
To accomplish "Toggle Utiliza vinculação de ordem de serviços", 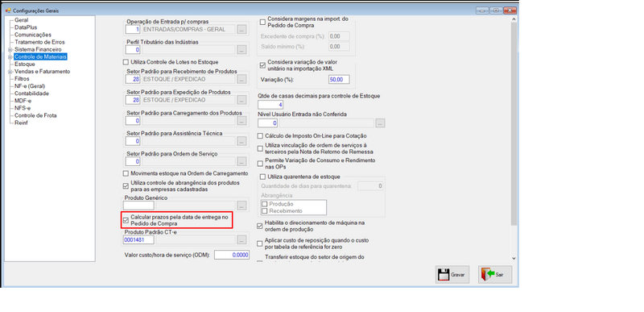I will pyautogui.click(x=260, y=148).
